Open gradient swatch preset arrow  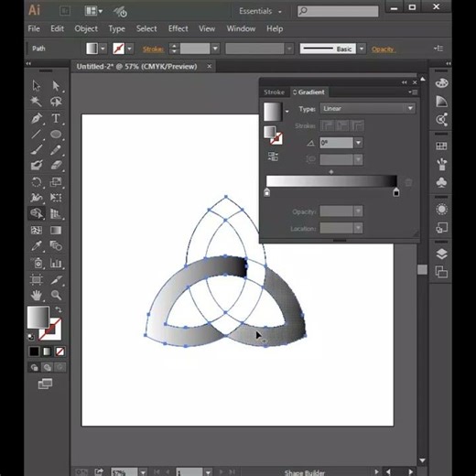287,112
